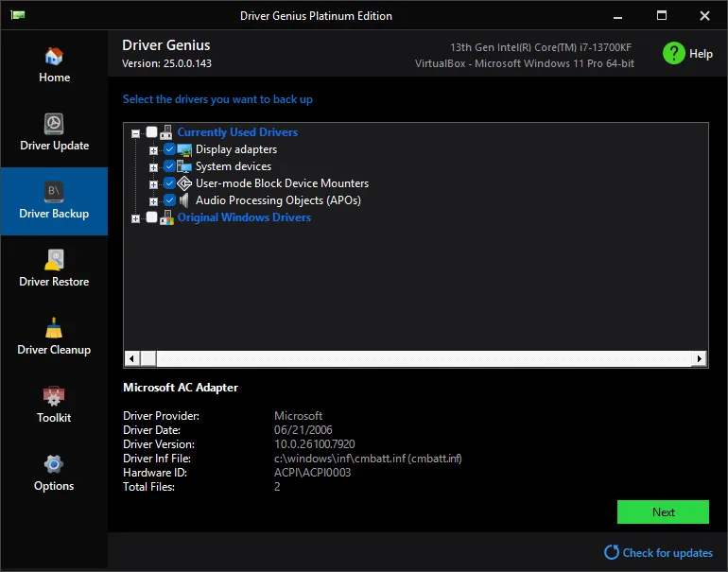The image size is (728, 572).
Task: Click Check for updates link text
Action: pyautogui.click(x=667, y=552)
